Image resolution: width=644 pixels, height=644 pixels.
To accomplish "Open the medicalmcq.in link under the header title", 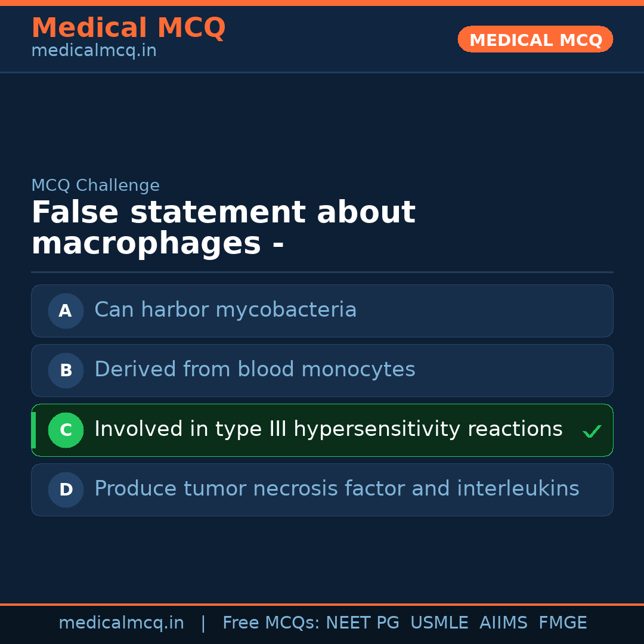I will [x=94, y=51].
